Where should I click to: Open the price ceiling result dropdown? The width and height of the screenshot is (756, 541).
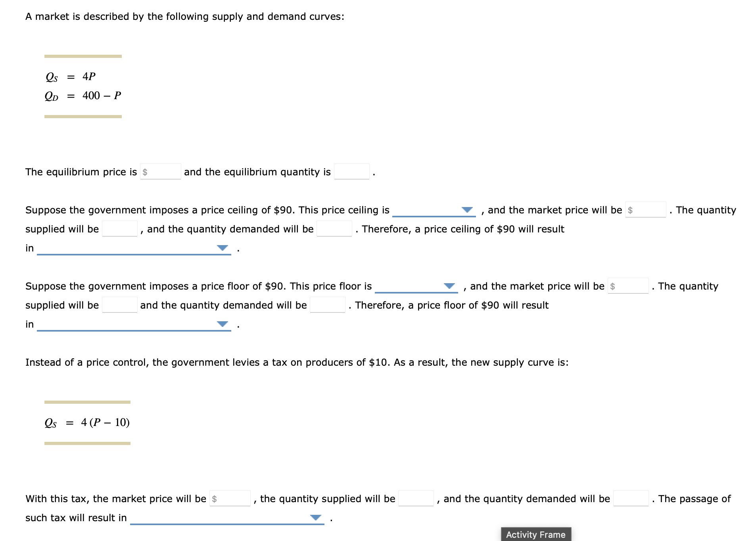click(134, 248)
